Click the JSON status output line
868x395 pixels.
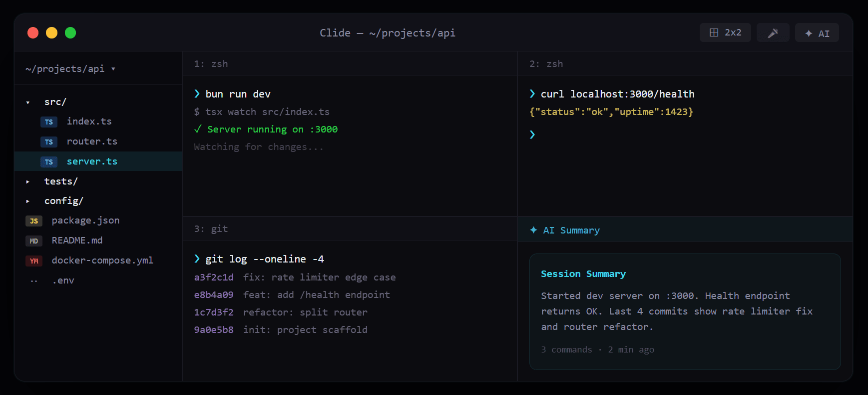pyautogui.click(x=611, y=111)
